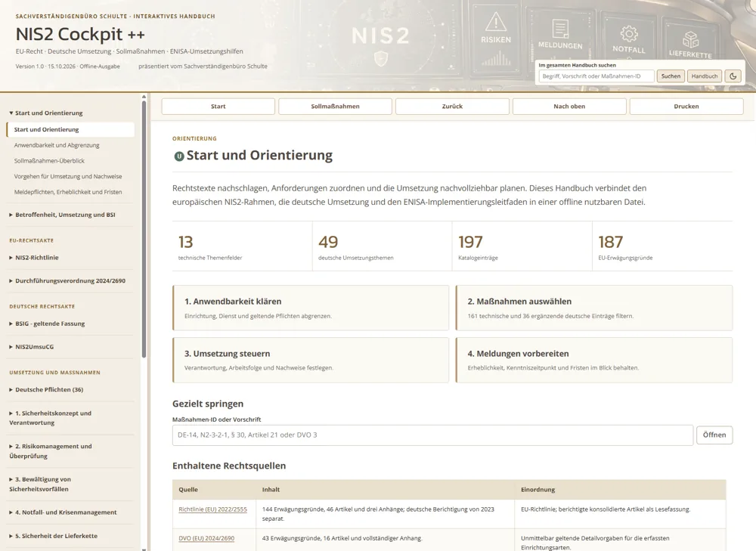Click sidebar scrollbar up arrow

144,97
